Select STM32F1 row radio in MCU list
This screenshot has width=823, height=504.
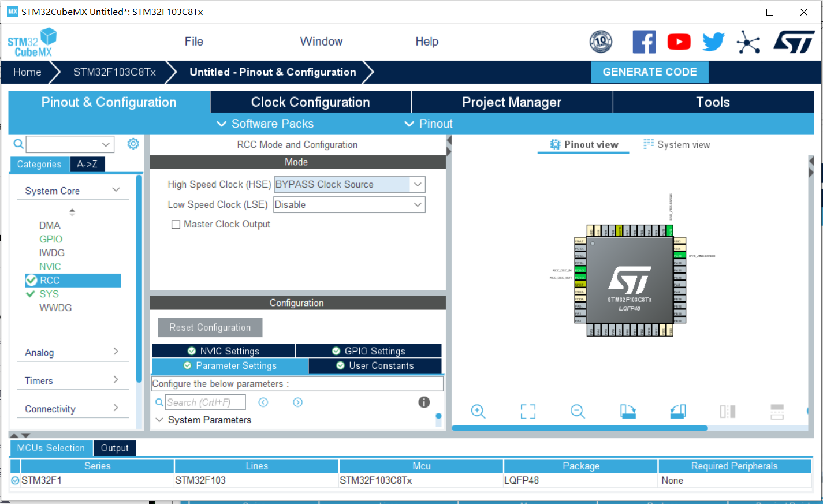click(15, 480)
